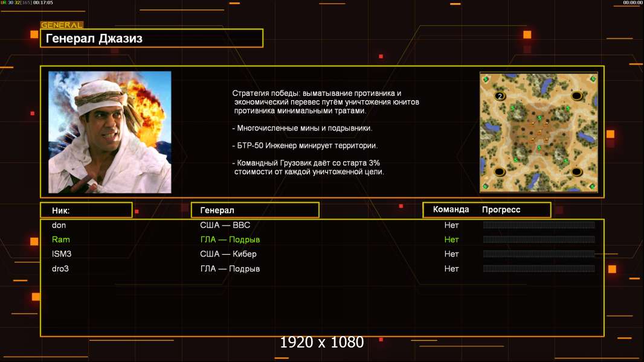
Task: Click the title 'Генерал Джазиз'
Action: point(94,39)
